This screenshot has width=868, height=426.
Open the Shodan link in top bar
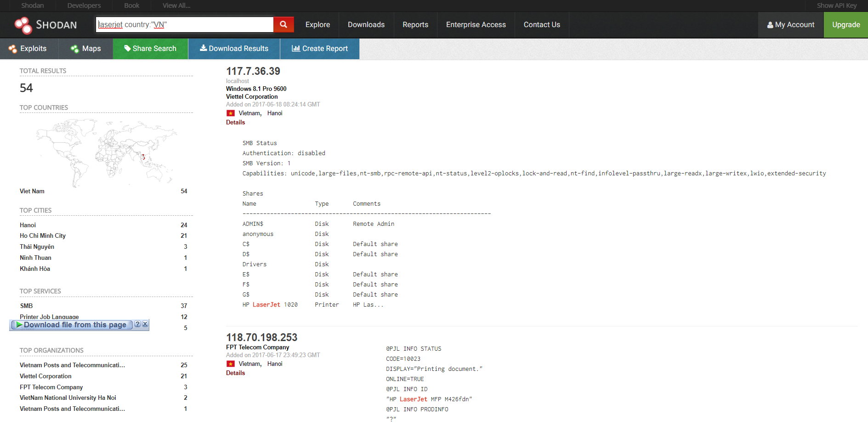[x=33, y=6]
